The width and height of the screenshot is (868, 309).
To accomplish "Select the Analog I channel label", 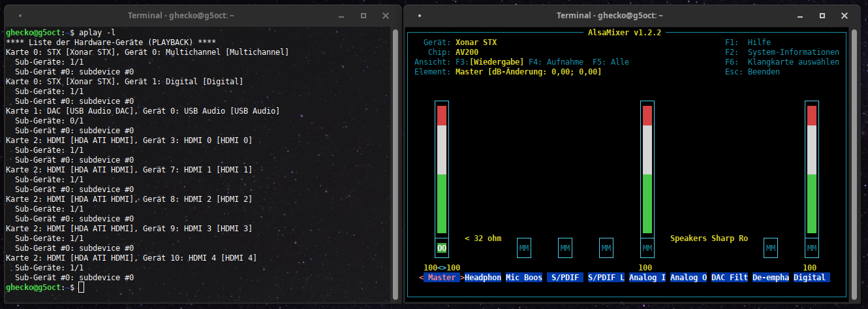I will coord(647,278).
